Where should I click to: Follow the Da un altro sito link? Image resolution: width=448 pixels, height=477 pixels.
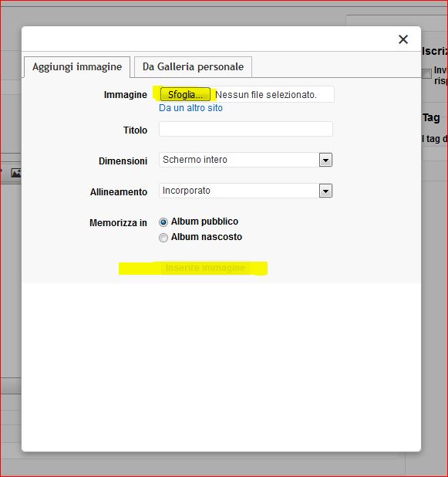pyautogui.click(x=190, y=108)
